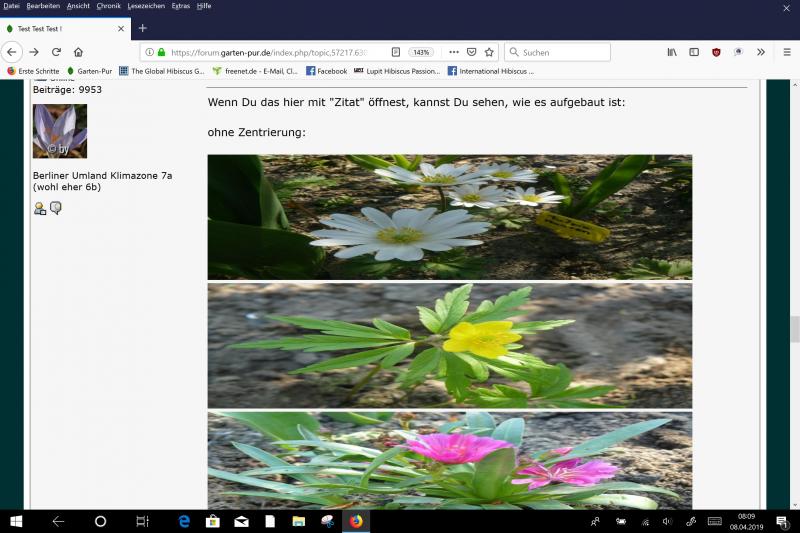Open the uBlock shield extension icon
The width and height of the screenshot is (800, 533).
pos(716,52)
